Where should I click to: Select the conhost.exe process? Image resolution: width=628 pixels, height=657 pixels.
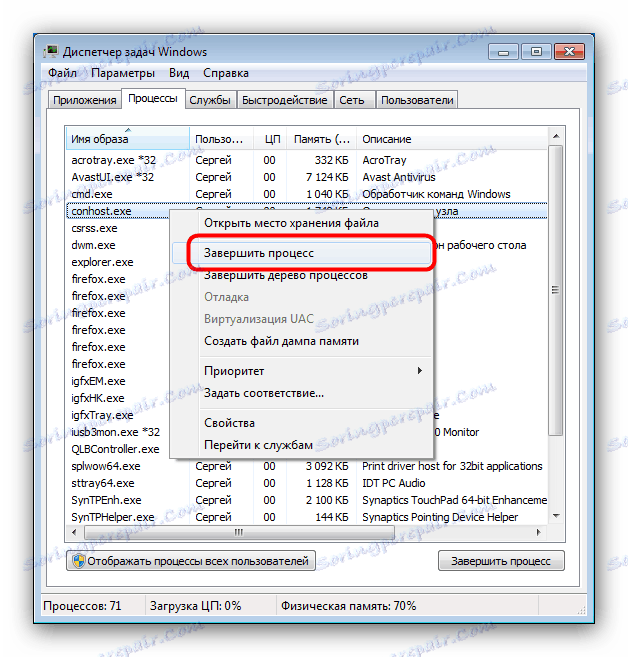[x=101, y=211]
